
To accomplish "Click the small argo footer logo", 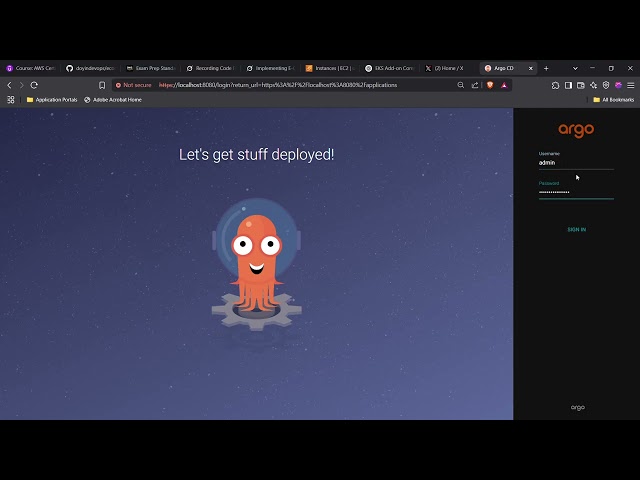I will pyautogui.click(x=578, y=407).
